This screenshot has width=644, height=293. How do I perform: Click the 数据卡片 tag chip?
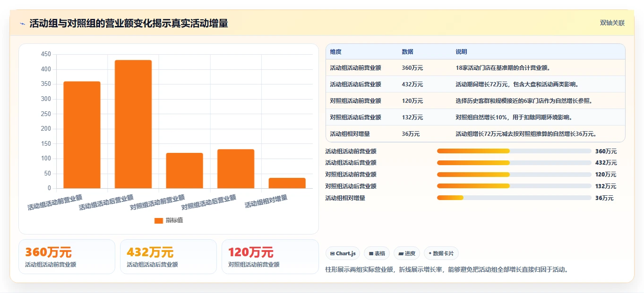(x=441, y=253)
